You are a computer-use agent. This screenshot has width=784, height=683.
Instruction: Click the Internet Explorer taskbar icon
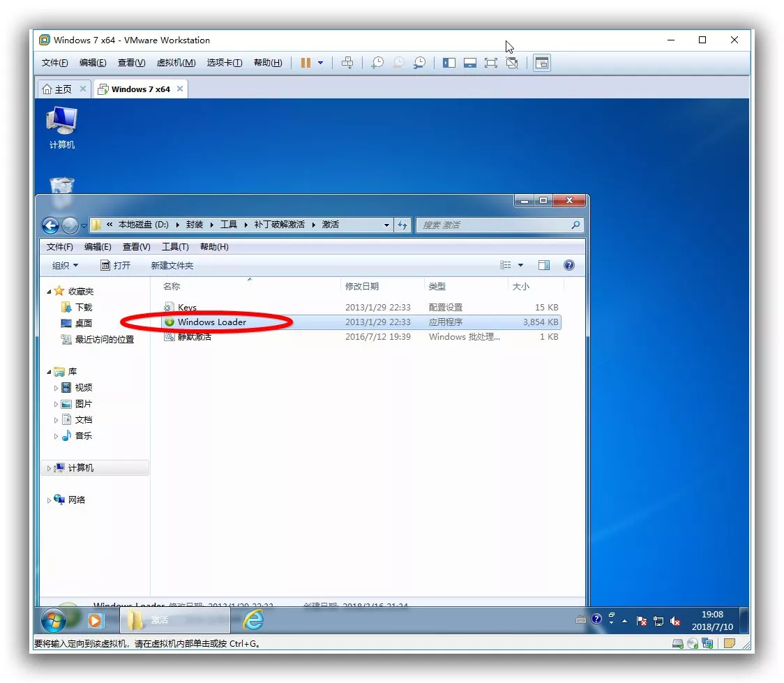[253, 620]
